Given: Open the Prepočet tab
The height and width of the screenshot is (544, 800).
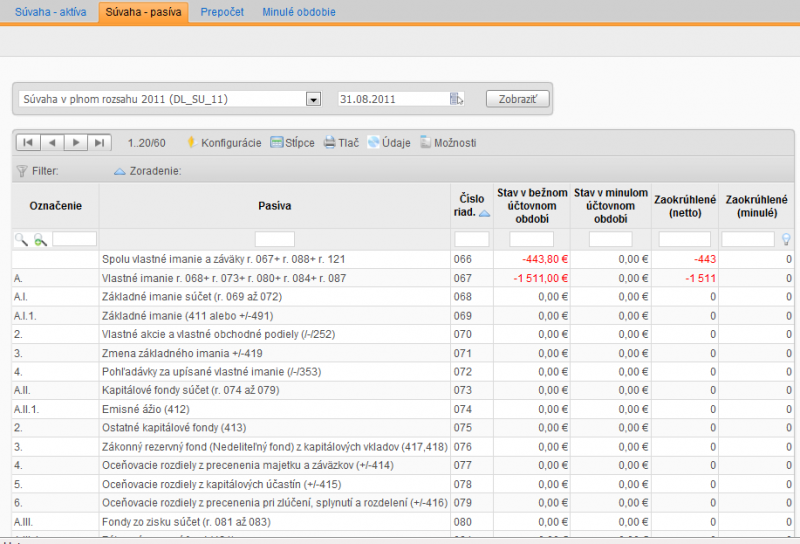Looking at the screenshot, I should 222,12.
